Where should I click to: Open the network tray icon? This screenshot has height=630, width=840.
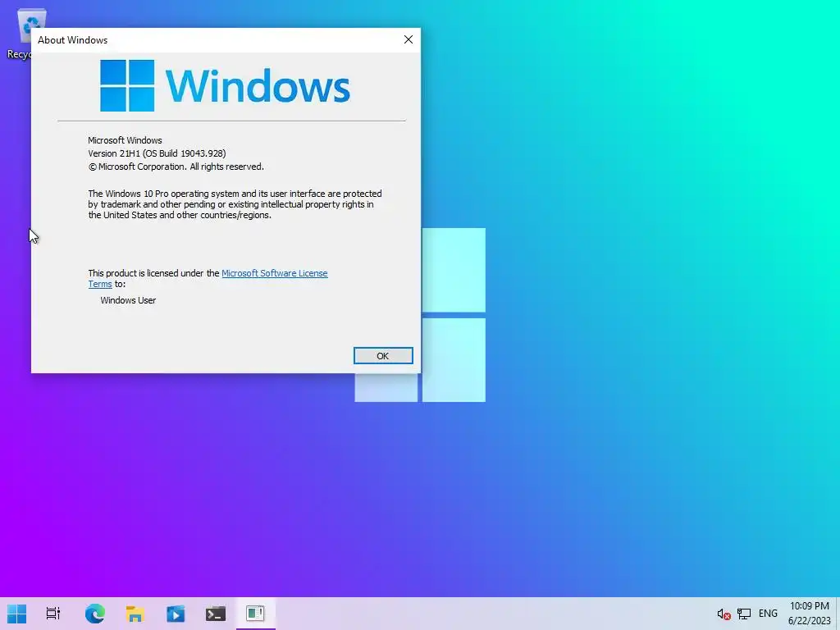[x=743, y=614]
